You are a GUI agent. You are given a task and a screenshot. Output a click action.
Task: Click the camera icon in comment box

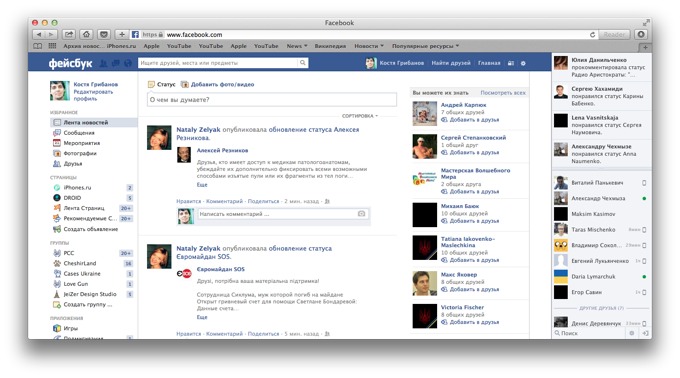coord(361,214)
